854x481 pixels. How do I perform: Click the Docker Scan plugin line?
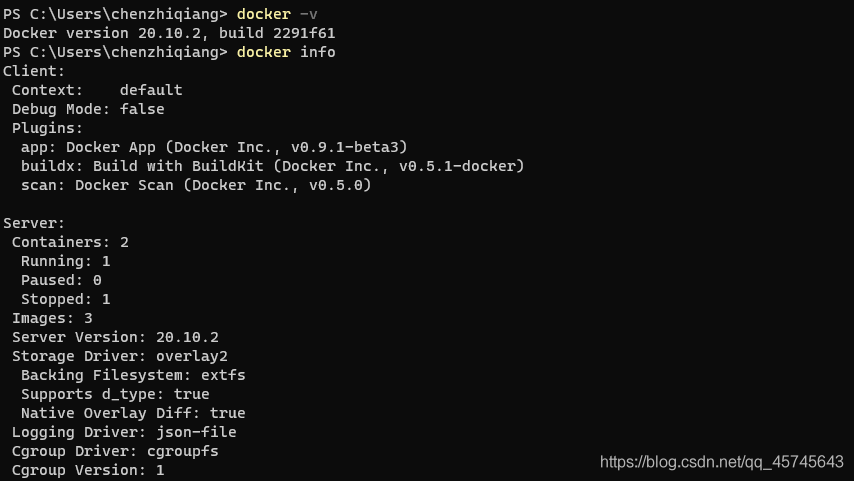click(x=196, y=185)
